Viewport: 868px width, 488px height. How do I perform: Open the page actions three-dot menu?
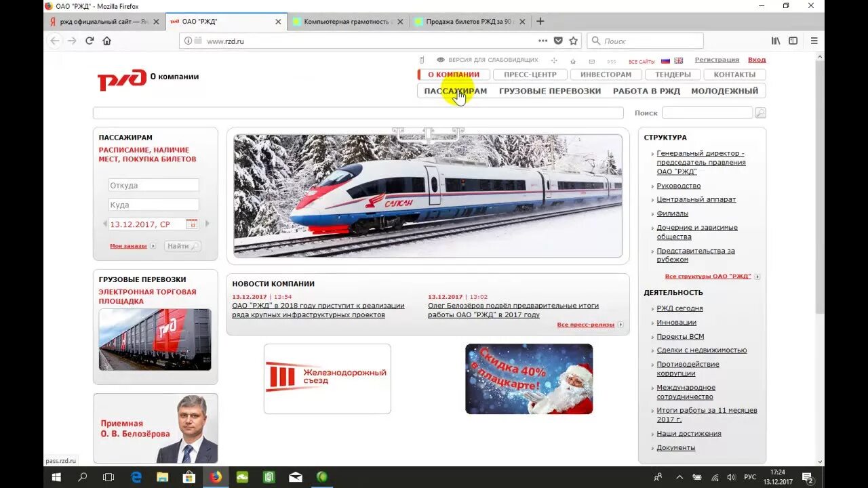[x=542, y=41]
